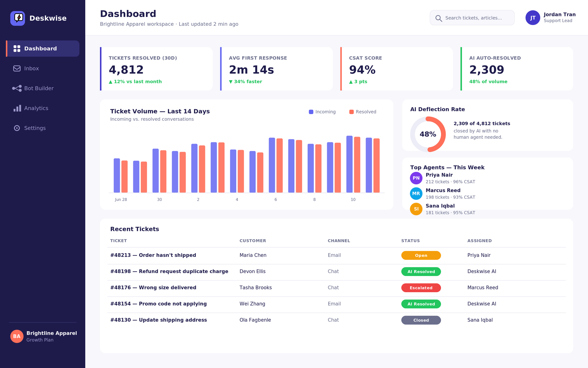The image size is (588, 368).
Task: Click the Incoming legend swatch
Action: tap(311, 112)
